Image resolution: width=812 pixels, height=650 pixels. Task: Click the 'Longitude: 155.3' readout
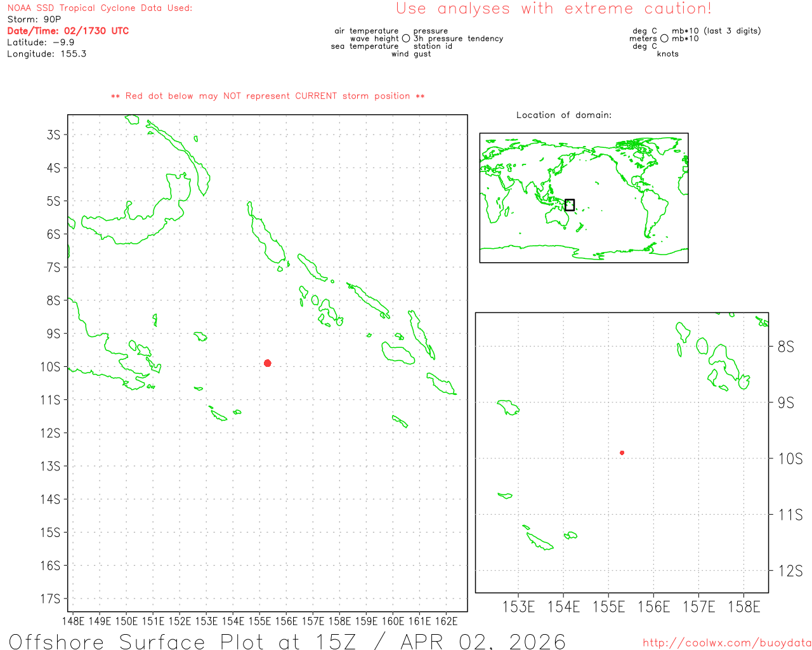[x=46, y=54]
